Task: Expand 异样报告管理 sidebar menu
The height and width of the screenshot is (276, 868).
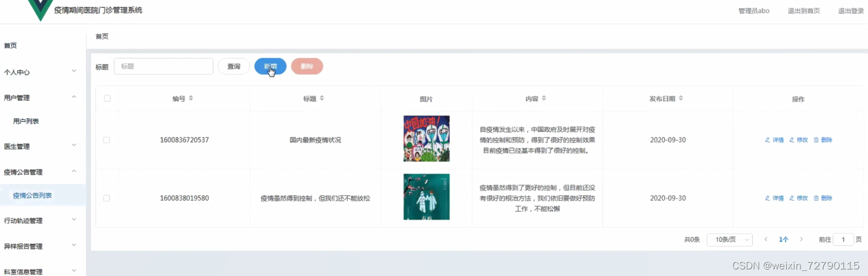Action: point(43,246)
